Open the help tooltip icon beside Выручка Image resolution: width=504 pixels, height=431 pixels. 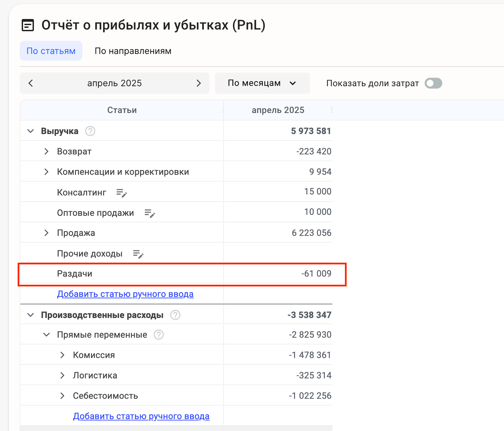pos(90,131)
